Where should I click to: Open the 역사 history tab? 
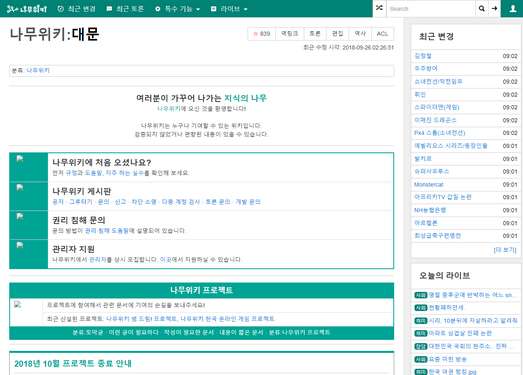(360, 34)
